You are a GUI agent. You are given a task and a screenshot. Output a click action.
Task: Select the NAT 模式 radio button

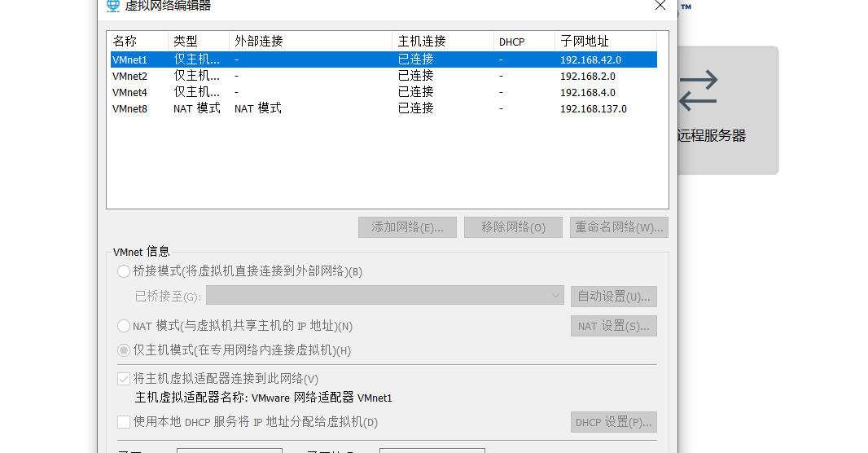[x=124, y=326]
